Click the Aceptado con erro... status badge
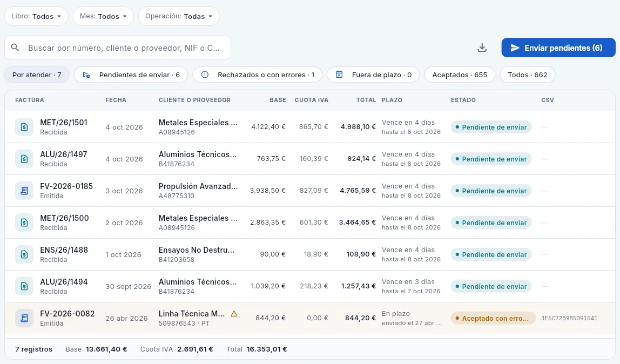The height and width of the screenshot is (364, 620). point(493,318)
